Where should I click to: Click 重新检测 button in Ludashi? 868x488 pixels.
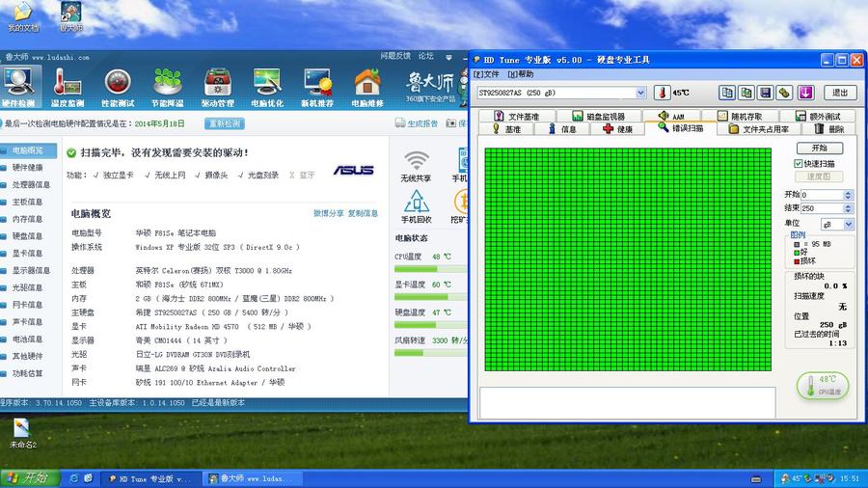[225, 123]
